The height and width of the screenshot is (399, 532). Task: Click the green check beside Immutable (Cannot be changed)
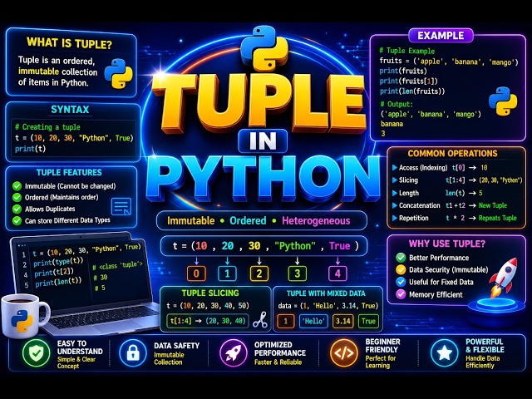(17, 186)
